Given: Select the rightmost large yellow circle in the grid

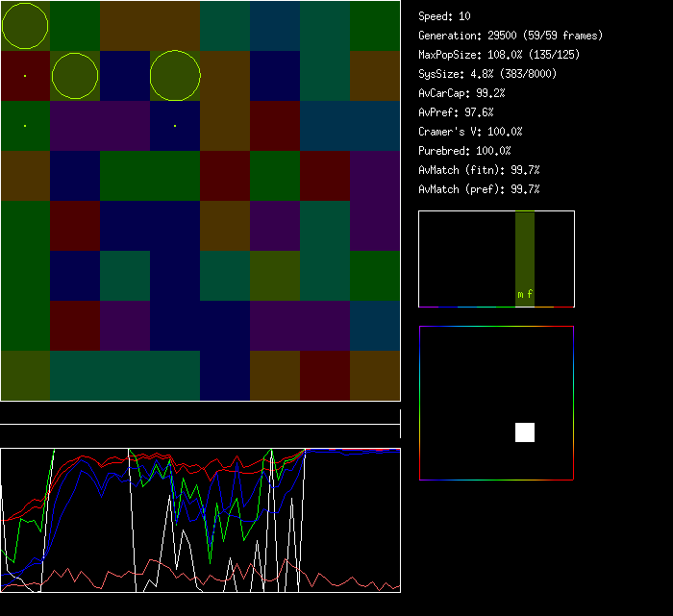Looking at the screenshot, I should pyautogui.click(x=175, y=76).
